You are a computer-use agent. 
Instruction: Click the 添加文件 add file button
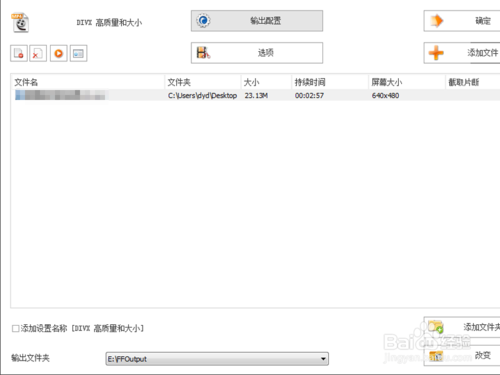462,53
